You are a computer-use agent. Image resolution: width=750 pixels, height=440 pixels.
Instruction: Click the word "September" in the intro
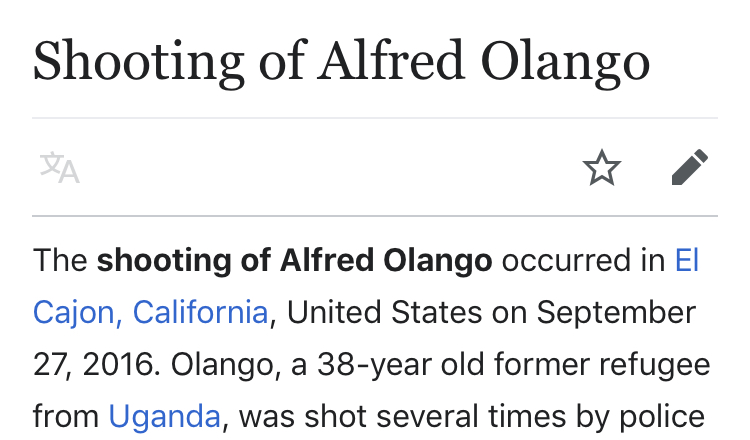coord(616,313)
